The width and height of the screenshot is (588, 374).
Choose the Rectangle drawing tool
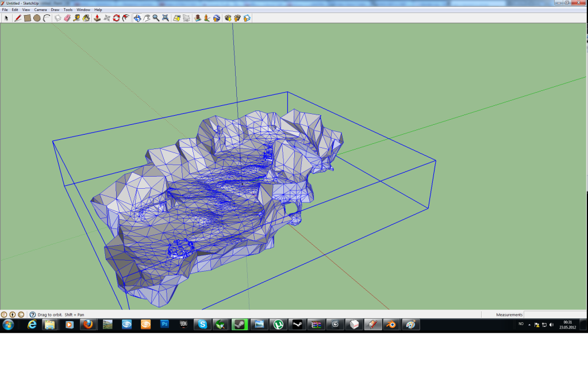28,18
